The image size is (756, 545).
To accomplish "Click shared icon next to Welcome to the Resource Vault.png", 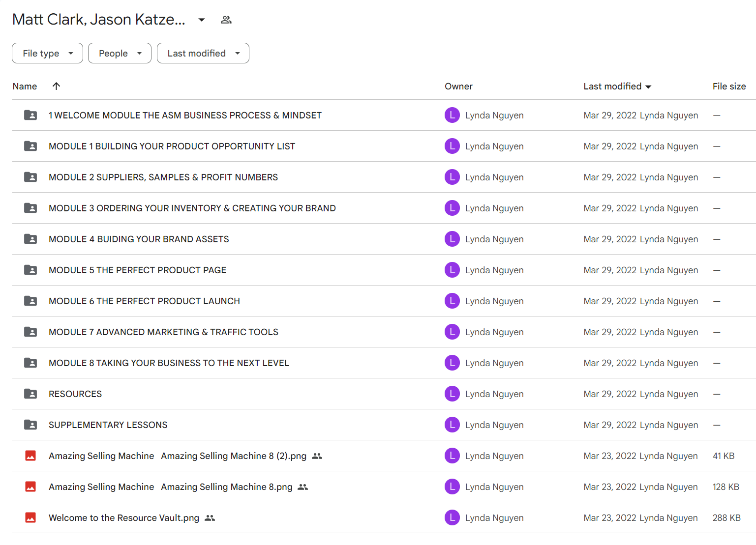I will (210, 518).
